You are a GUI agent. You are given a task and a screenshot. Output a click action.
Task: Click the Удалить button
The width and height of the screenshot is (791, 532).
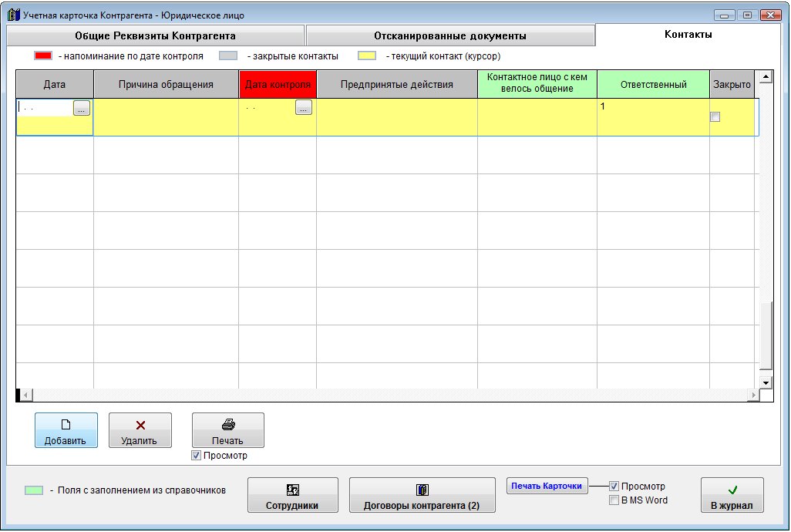point(140,430)
